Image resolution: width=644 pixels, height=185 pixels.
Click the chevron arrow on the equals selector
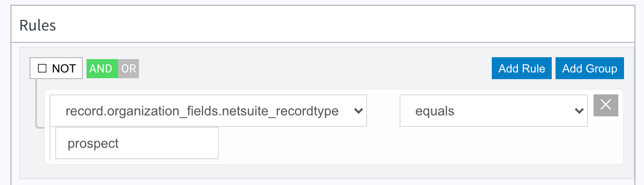coord(579,111)
